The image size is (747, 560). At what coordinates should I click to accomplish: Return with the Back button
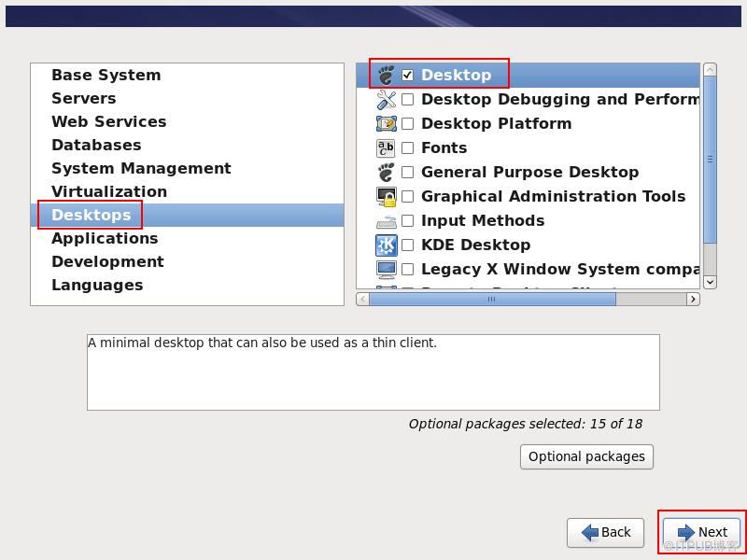605,532
